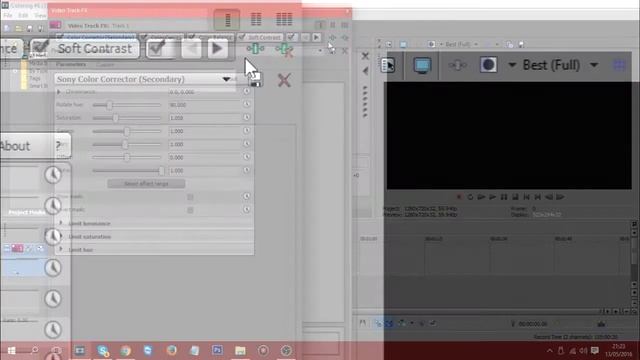This screenshot has width=640, height=360.
Task: Click the Select effect range button
Action: [146, 184]
